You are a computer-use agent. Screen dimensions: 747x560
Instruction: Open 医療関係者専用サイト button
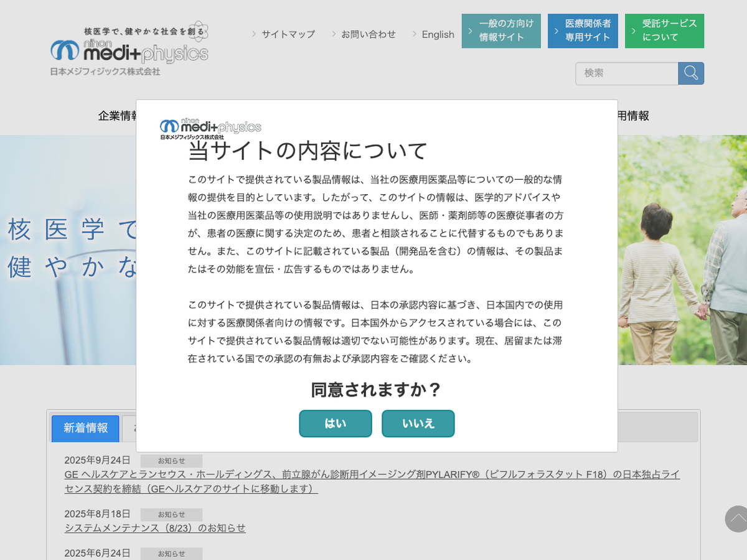[x=583, y=31]
